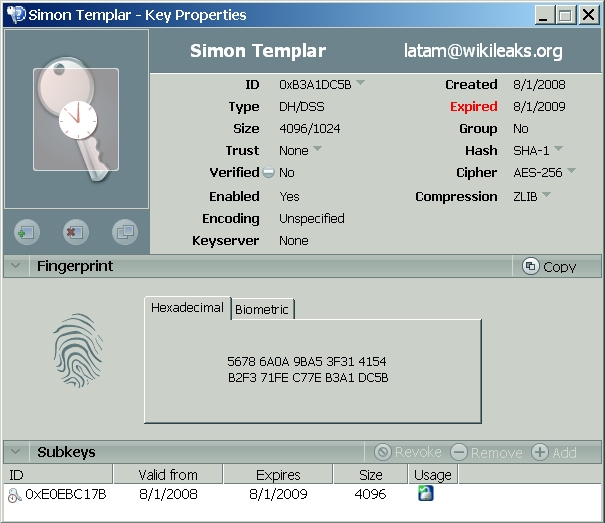
Task: Maximize the Key Properties window
Action: coord(566,15)
